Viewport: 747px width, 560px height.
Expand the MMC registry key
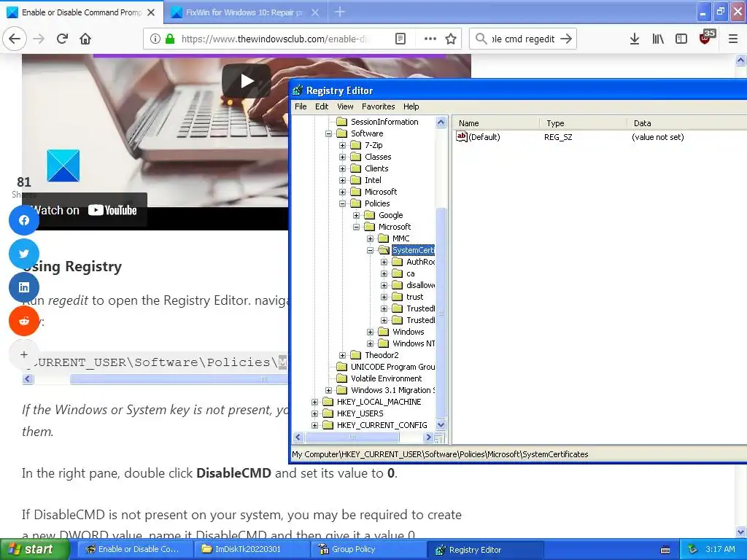pyautogui.click(x=370, y=238)
